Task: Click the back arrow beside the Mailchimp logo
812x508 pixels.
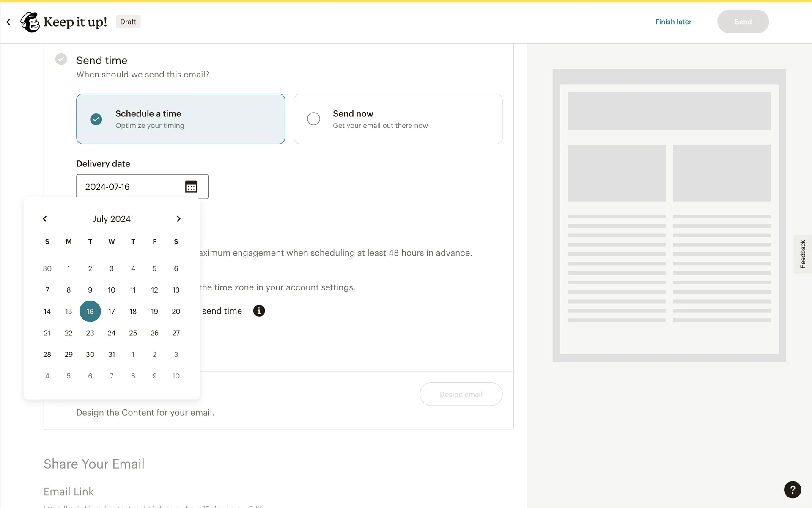Action: click(x=8, y=22)
